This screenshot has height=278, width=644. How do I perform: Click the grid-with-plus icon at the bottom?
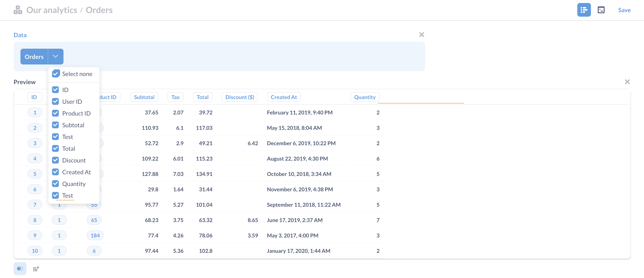coord(36,268)
